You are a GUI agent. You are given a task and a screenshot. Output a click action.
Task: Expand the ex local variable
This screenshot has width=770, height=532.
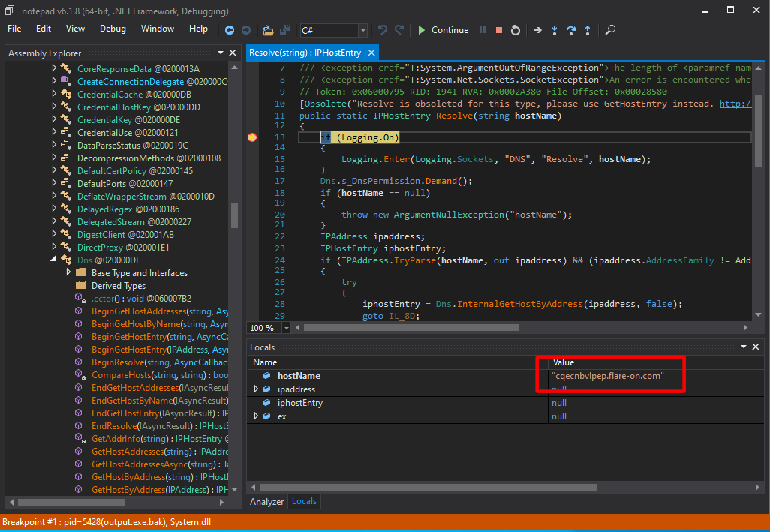click(x=256, y=416)
